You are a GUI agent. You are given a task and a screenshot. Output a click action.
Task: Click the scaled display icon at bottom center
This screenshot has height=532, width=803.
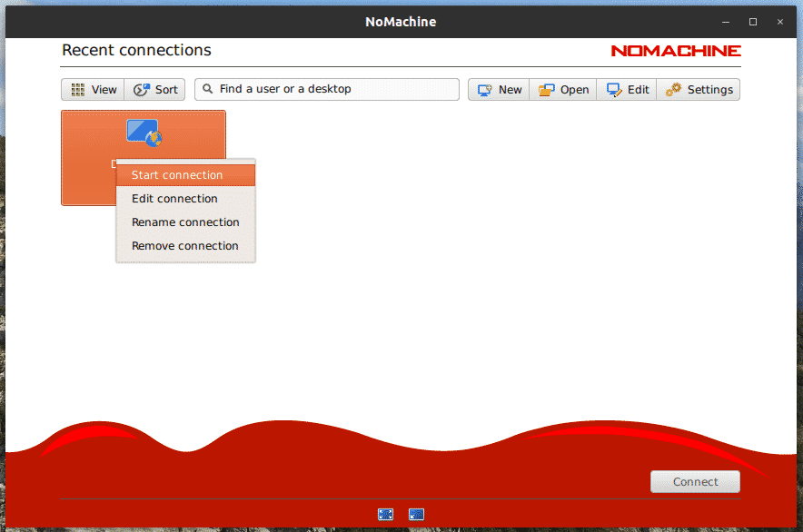pyautogui.click(x=416, y=514)
